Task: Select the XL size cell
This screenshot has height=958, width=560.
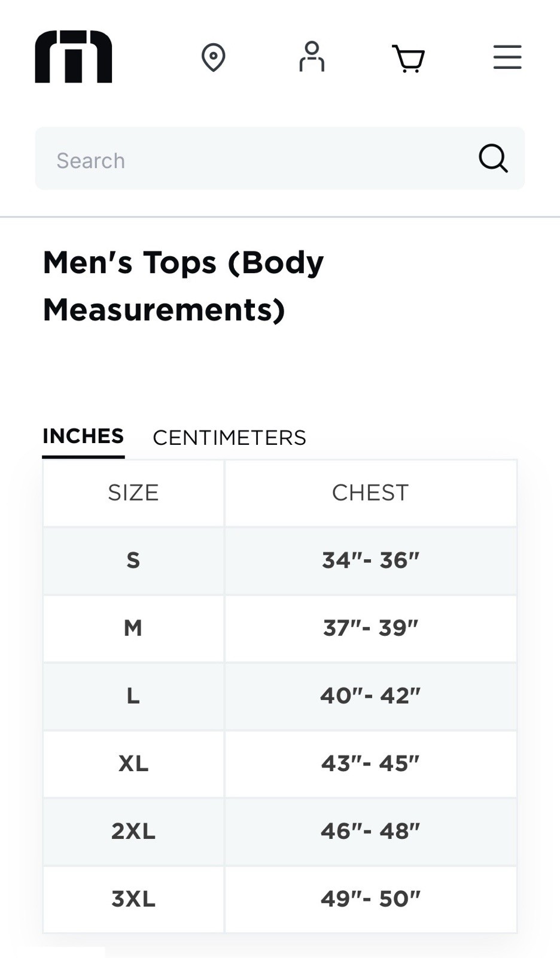Action: pos(133,763)
